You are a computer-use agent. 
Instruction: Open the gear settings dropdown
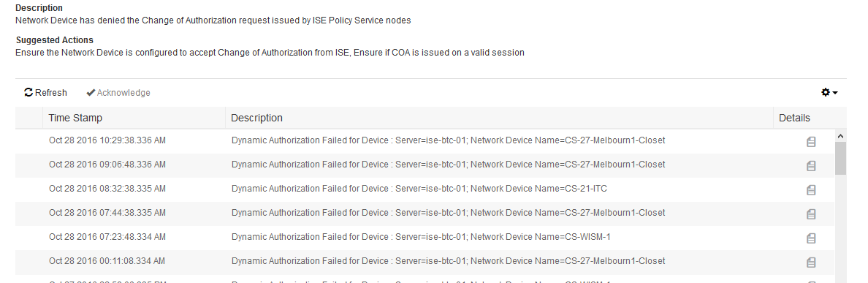pos(829,92)
